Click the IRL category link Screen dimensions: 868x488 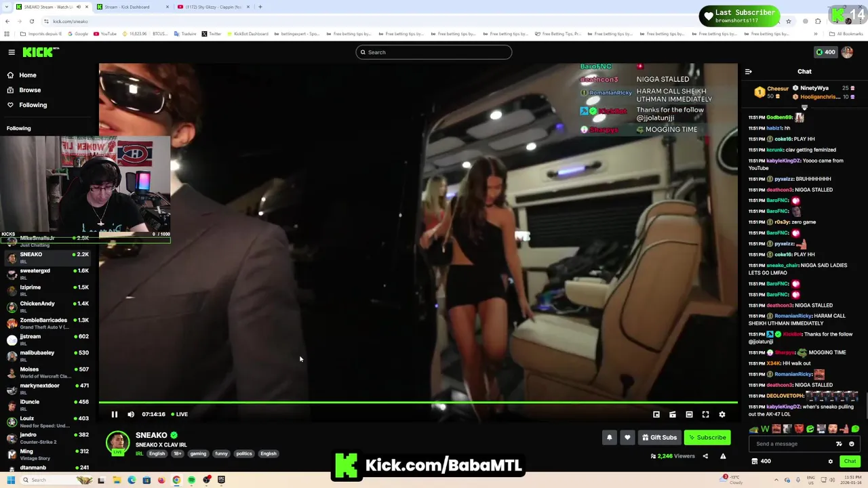(x=139, y=453)
